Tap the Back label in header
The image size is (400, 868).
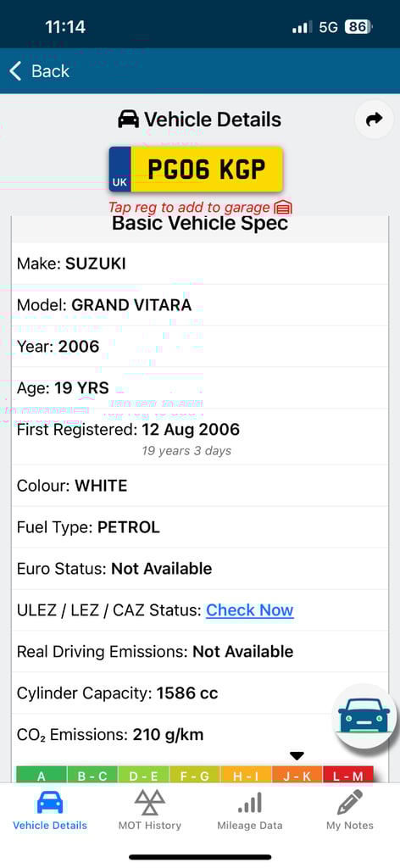(50, 71)
